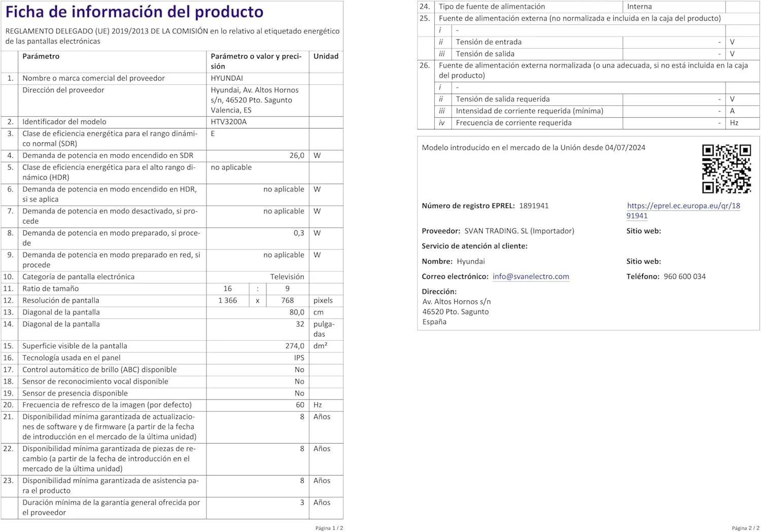Click the HYUNDAI supplier name cell
Viewport: 761px width, 532px height.
pyautogui.click(x=227, y=78)
